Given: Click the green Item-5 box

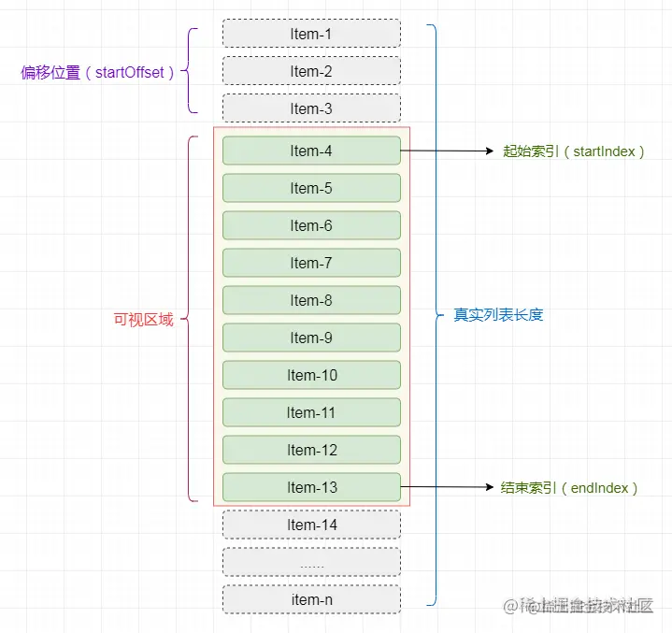Looking at the screenshot, I should tap(311, 188).
